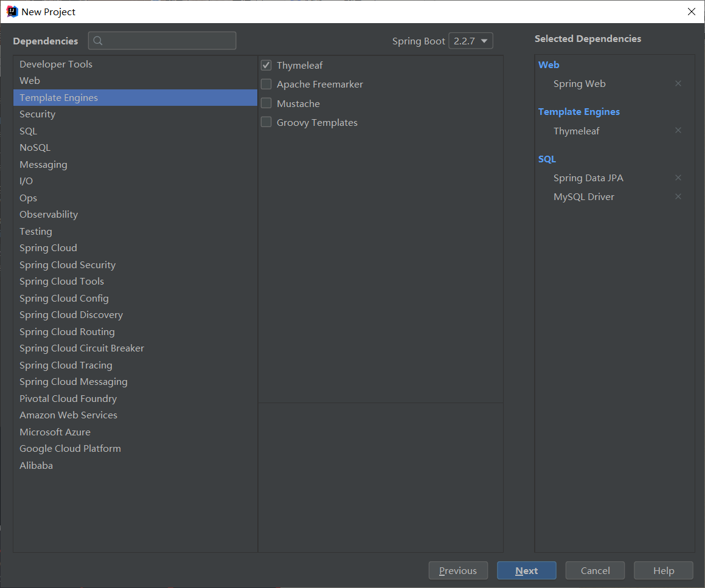Cancel the New Project wizard
Screen dimensions: 705x588
[x=595, y=570]
